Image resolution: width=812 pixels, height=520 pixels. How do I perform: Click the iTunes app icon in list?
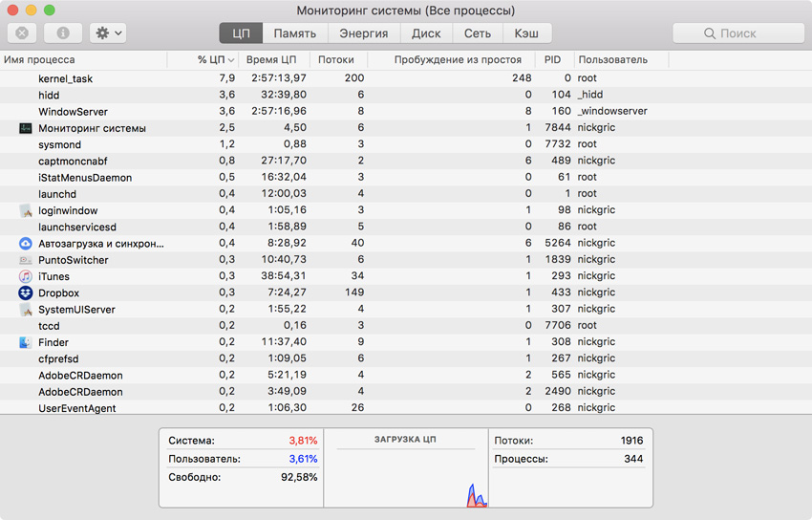click(x=26, y=276)
